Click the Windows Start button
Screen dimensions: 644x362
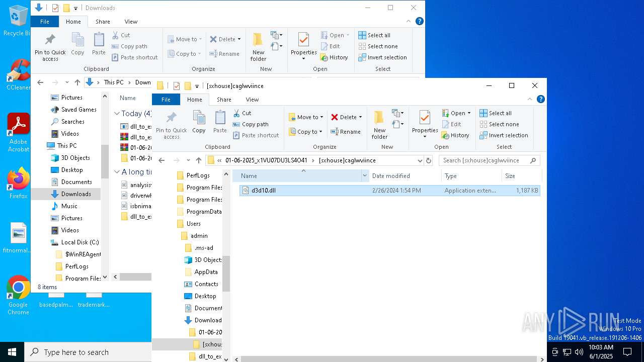coord(12,352)
